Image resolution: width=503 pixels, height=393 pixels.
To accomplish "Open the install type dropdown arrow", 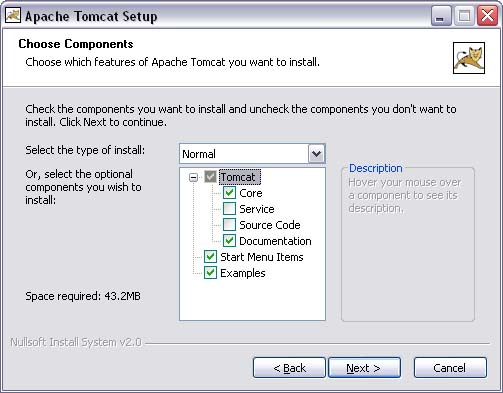I will pos(316,154).
